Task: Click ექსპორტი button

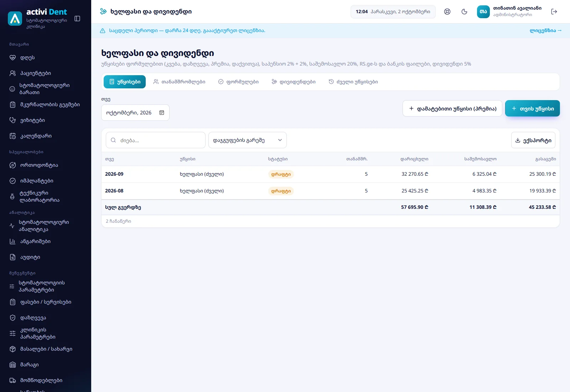Action: pyautogui.click(x=533, y=140)
